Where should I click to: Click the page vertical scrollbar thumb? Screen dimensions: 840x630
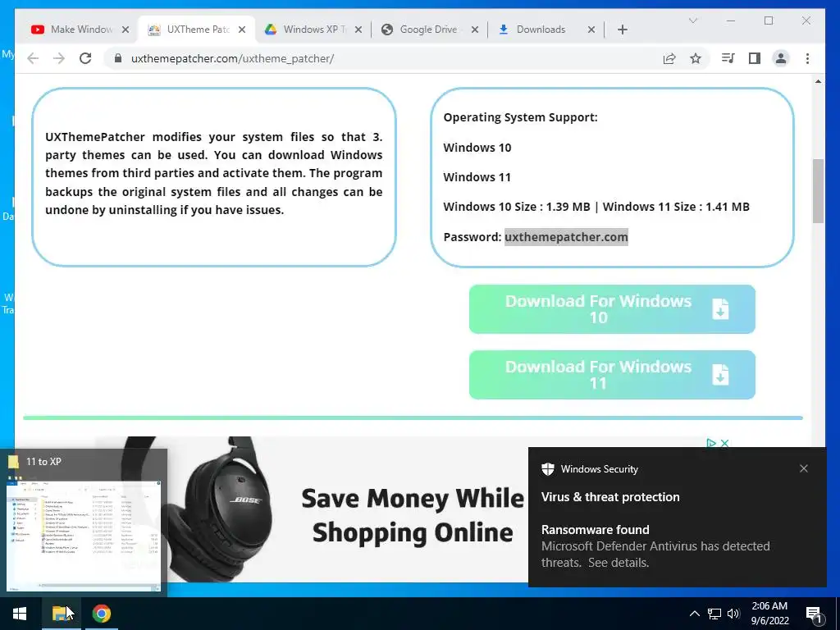click(818, 191)
